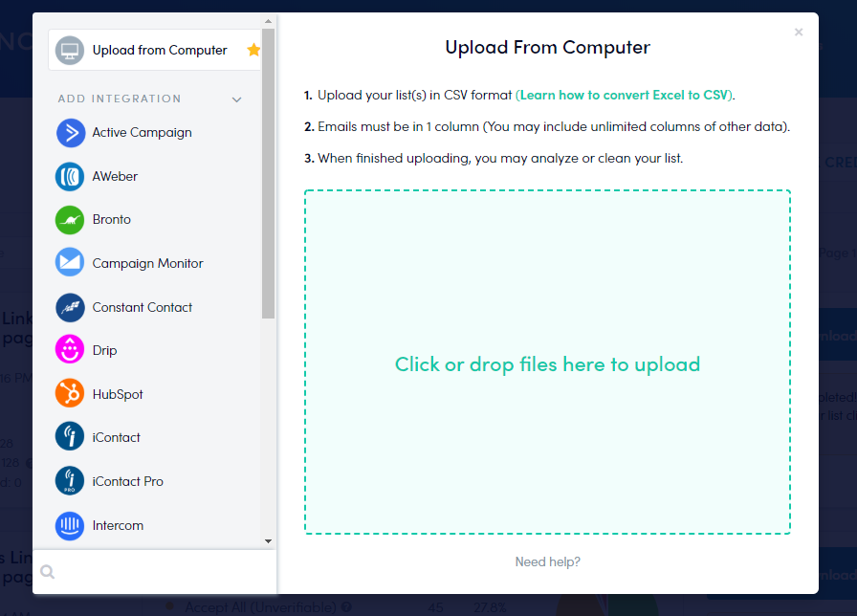Toggle the star next to Upload from Computer
857x616 pixels.
point(253,50)
